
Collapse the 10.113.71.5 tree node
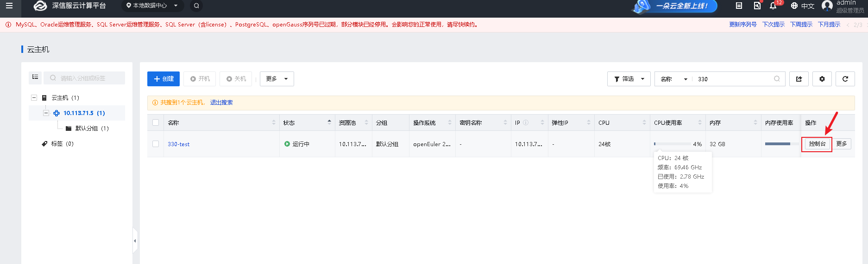click(x=46, y=113)
